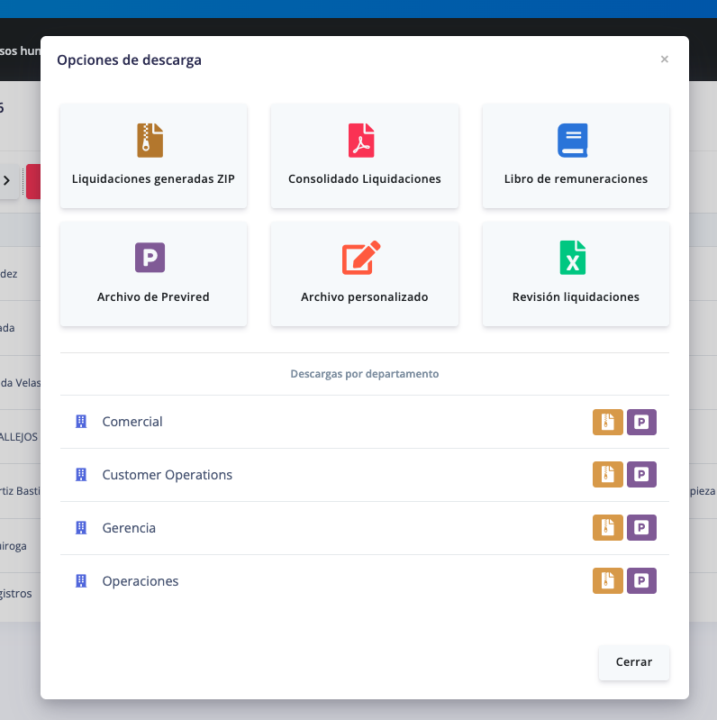717x720 pixels.
Task: Choose Archivo de Previred card
Action: click(x=153, y=274)
